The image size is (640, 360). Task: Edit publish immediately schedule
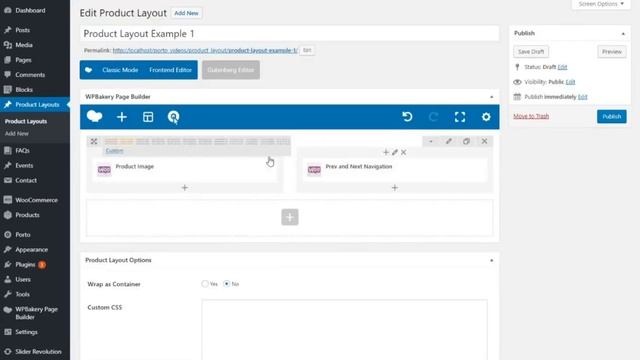coord(582,97)
